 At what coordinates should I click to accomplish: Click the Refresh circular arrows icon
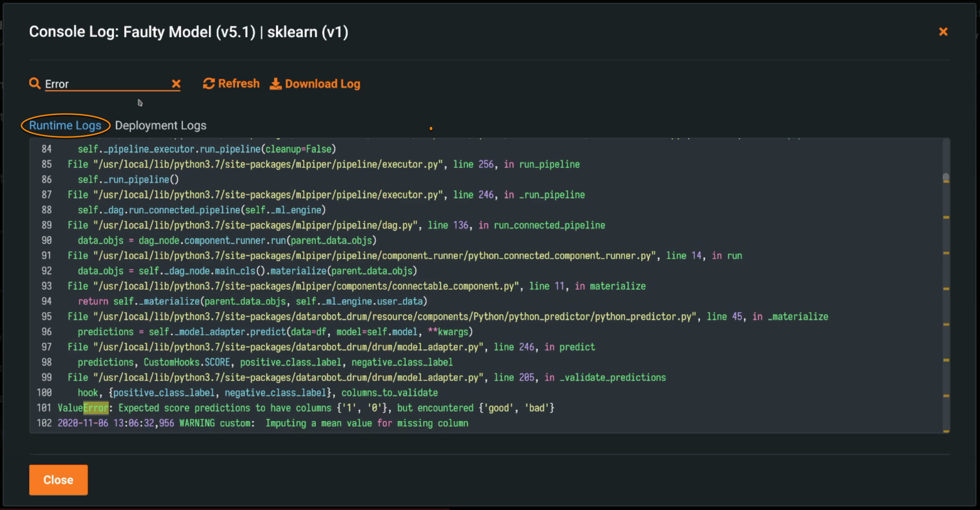(209, 83)
